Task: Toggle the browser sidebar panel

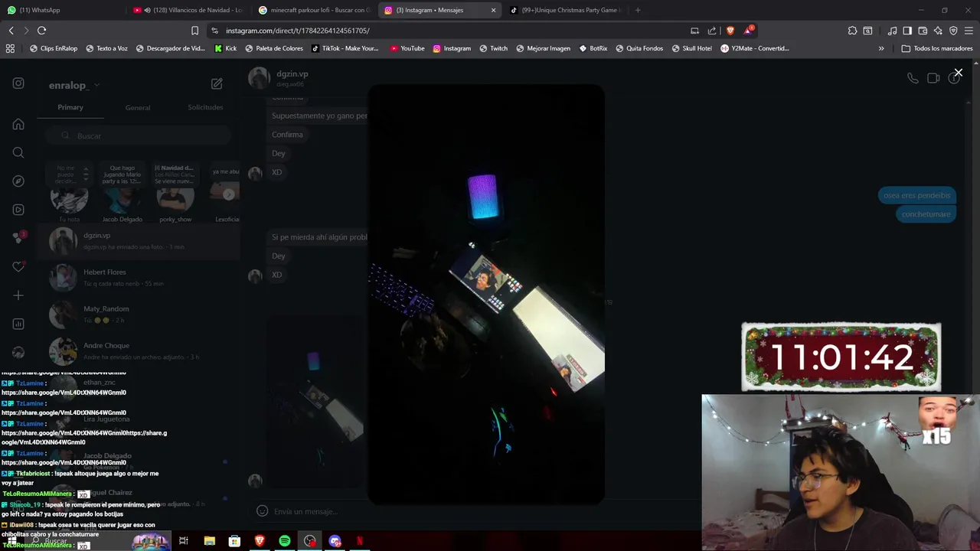Action: [x=907, y=31]
